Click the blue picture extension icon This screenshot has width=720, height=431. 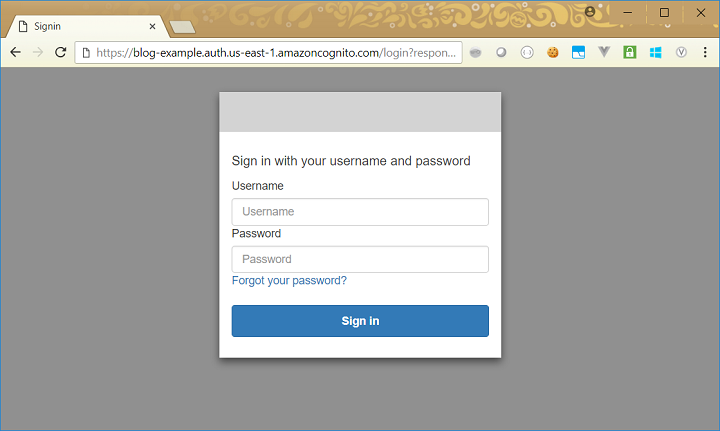coord(578,52)
